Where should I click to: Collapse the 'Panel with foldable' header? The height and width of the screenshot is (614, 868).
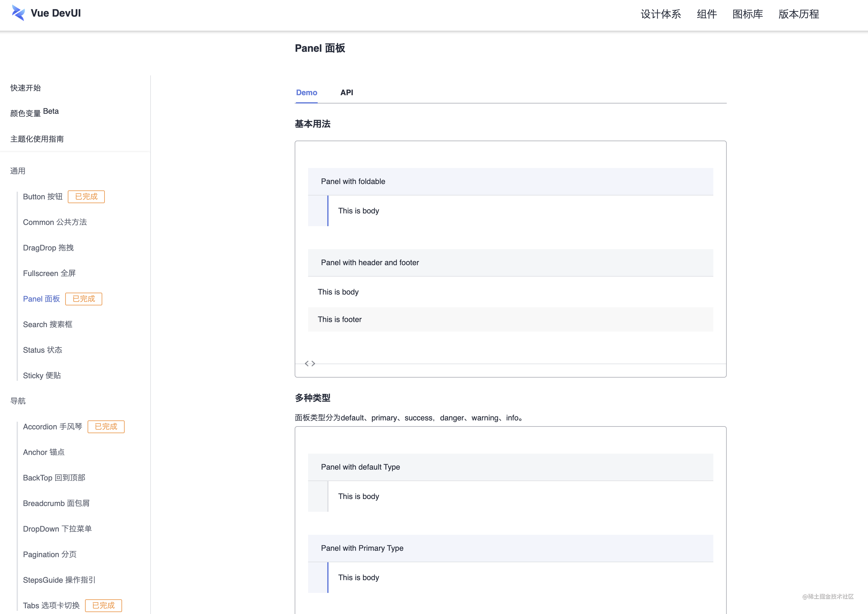tap(510, 181)
